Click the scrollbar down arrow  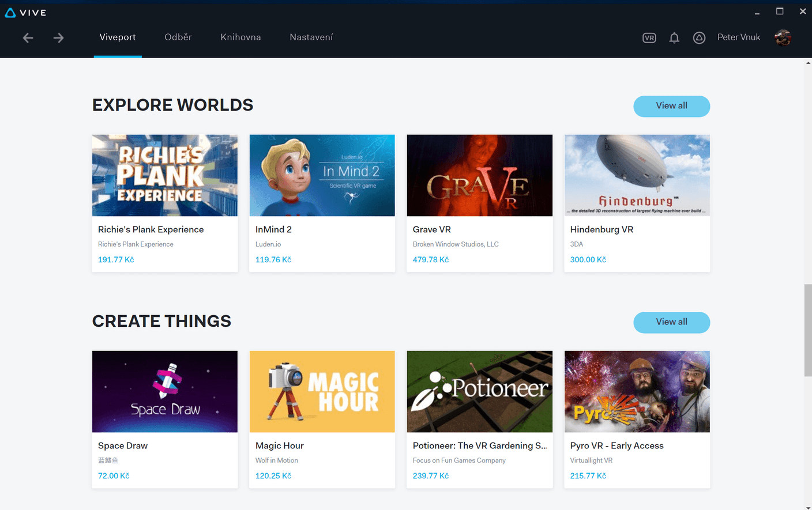point(808,507)
